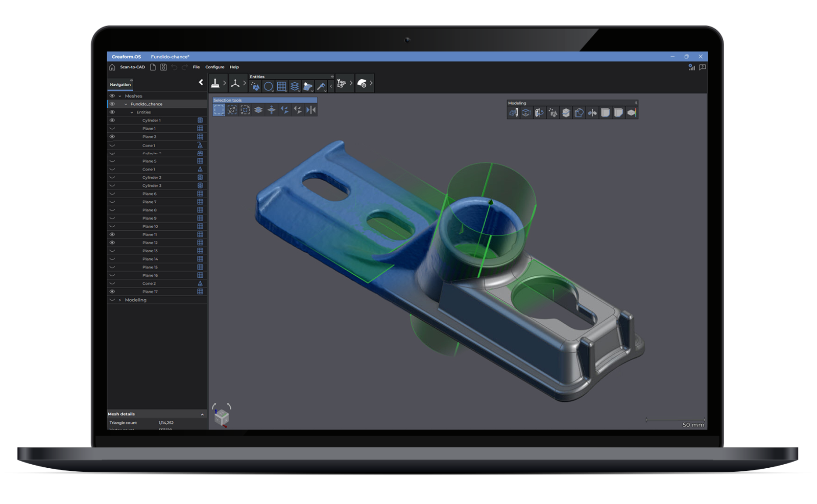Click the view orientation cube
Image resolution: width=817 pixels, height=504 pixels.
tap(222, 418)
